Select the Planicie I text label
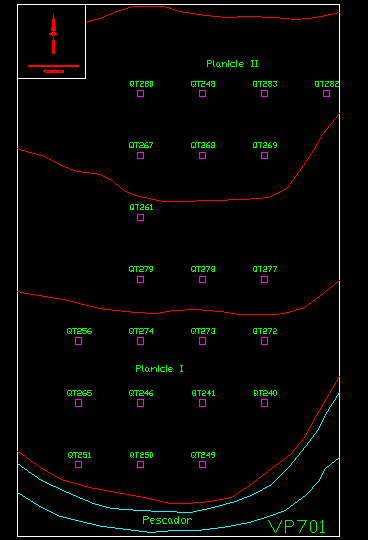This screenshot has width=368, height=540. coord(159,369)
